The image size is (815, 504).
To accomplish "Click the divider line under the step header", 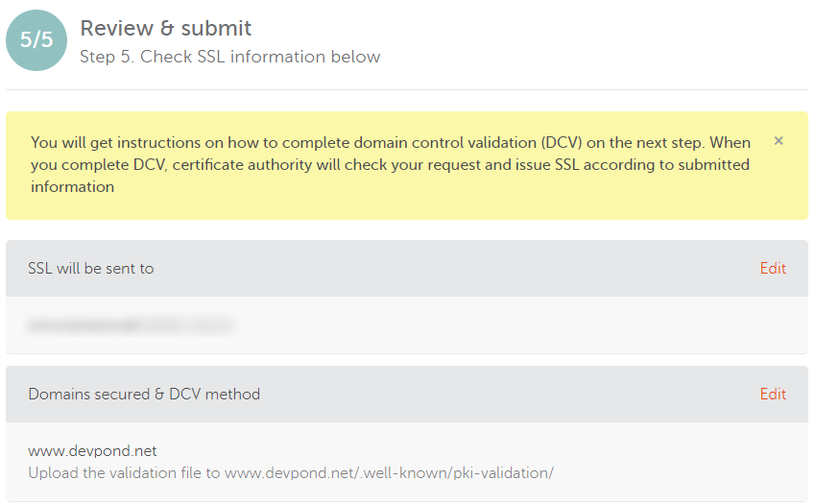I will coord(407,90).
